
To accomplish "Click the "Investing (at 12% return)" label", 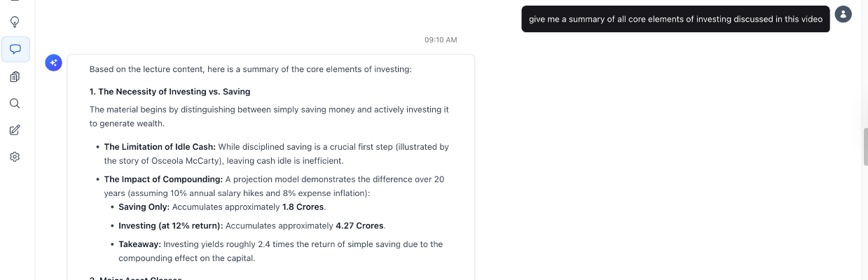I will pyautogui.click(x=170, y=225).
